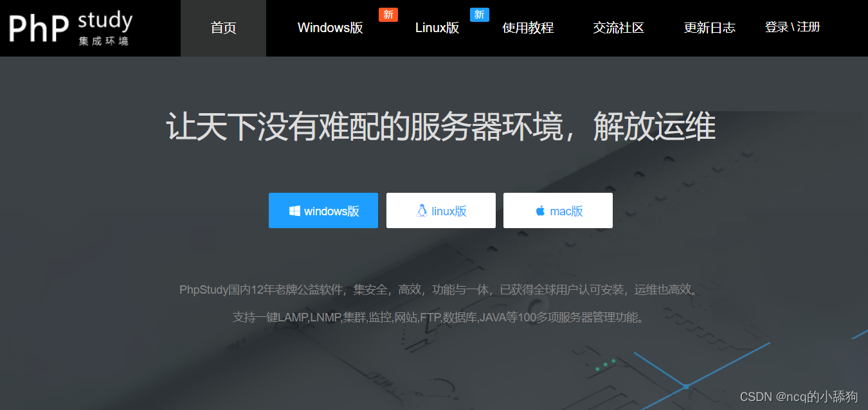
Task: Visit the 交流社区 community page
Action: point(619,28)
